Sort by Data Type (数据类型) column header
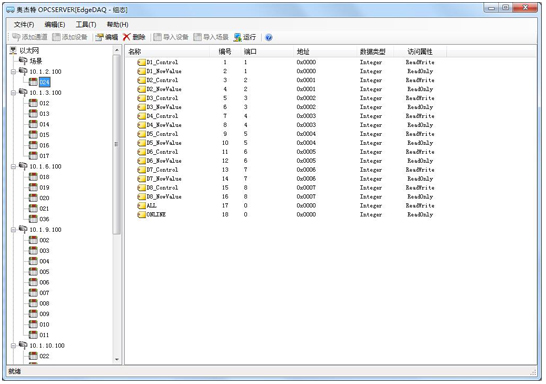 coord(375,52)
